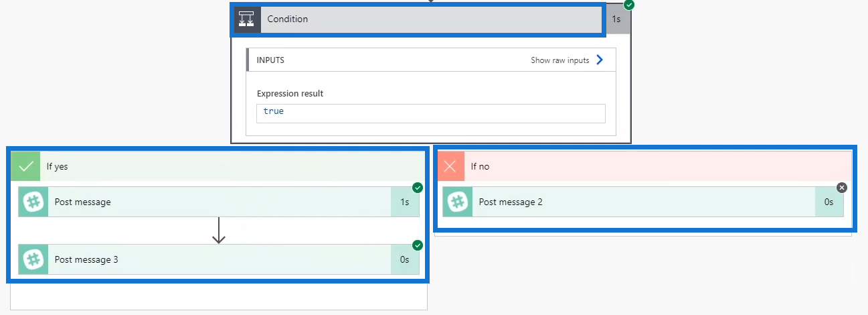Open the Show raw inputs link
The height and width of the screenshot is (315, 868).
(560, 60)
